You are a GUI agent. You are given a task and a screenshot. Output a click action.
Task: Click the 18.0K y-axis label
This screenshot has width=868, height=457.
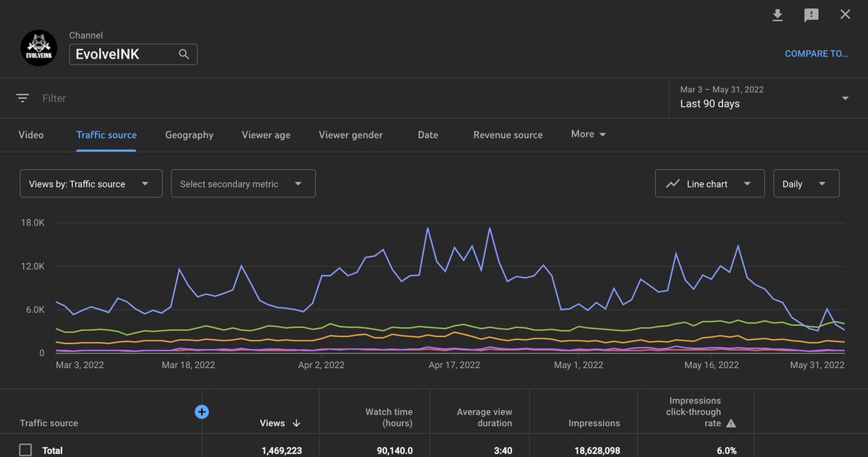33,223
